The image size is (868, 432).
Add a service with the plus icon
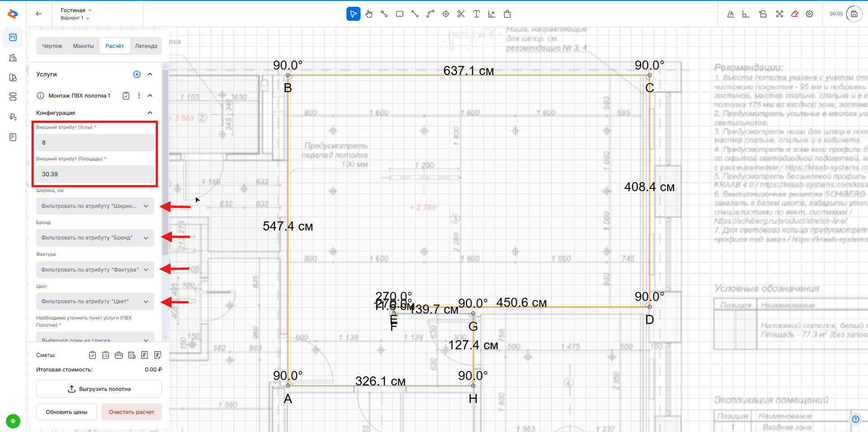click(x=137, y=75)
